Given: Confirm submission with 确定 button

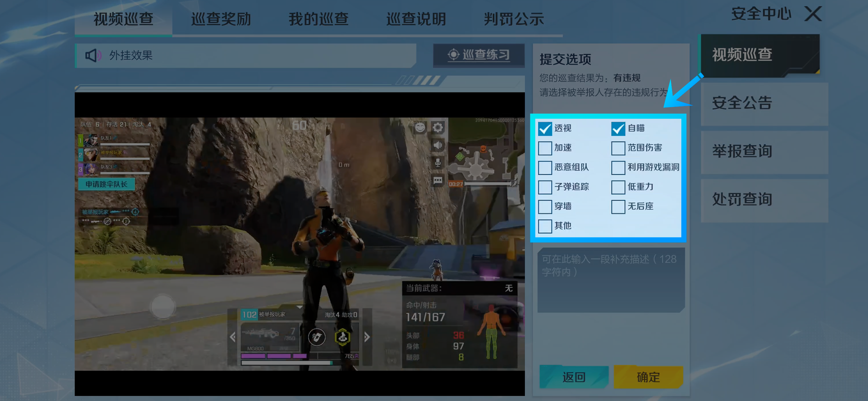Looking at the screenshot, I should tap(648, 377).
